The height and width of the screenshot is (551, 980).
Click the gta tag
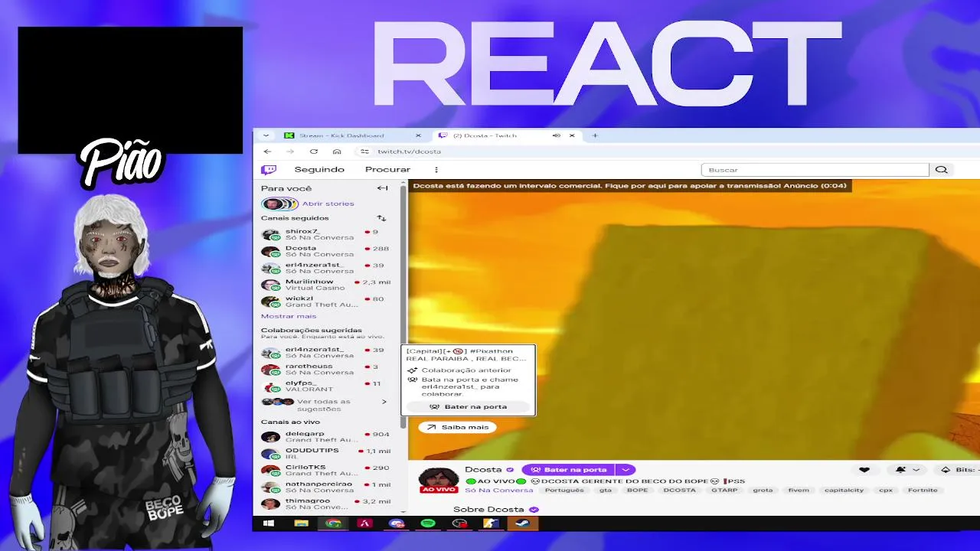[x=606, y=491]
